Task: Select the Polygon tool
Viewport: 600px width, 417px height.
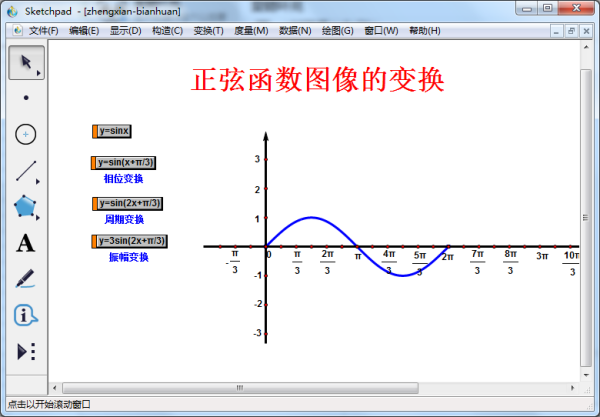Action: pyautogui.click(x=26, y=207)
